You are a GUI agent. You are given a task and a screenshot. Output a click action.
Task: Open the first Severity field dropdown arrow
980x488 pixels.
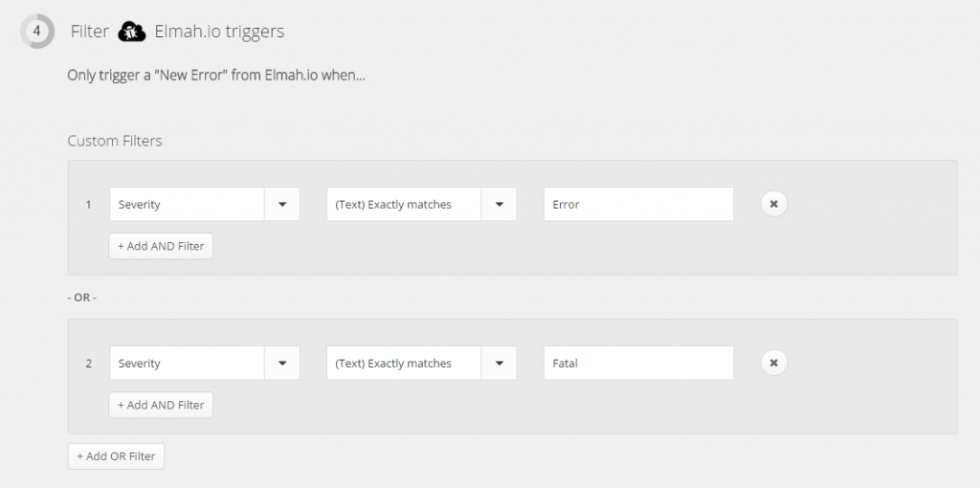tap(282, 205)
